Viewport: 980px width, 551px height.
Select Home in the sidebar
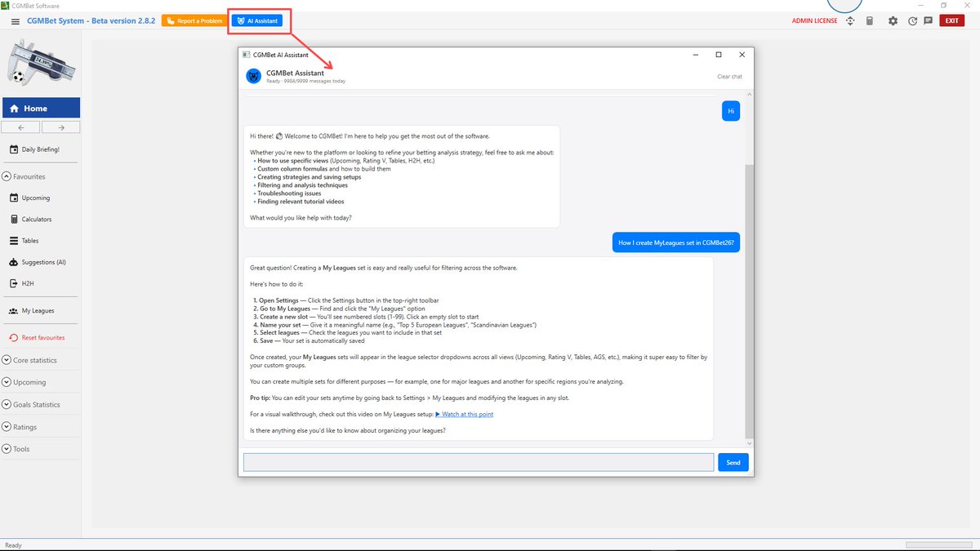41,108
